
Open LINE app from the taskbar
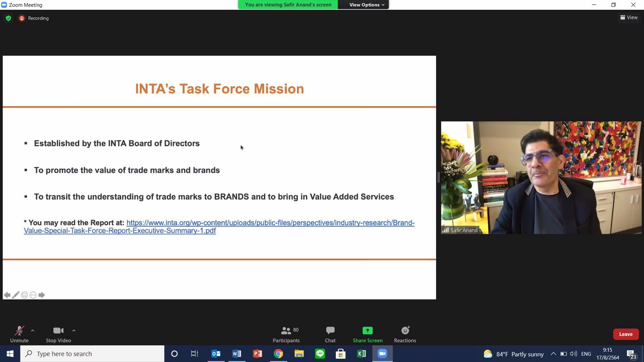[x=320, y=354]
